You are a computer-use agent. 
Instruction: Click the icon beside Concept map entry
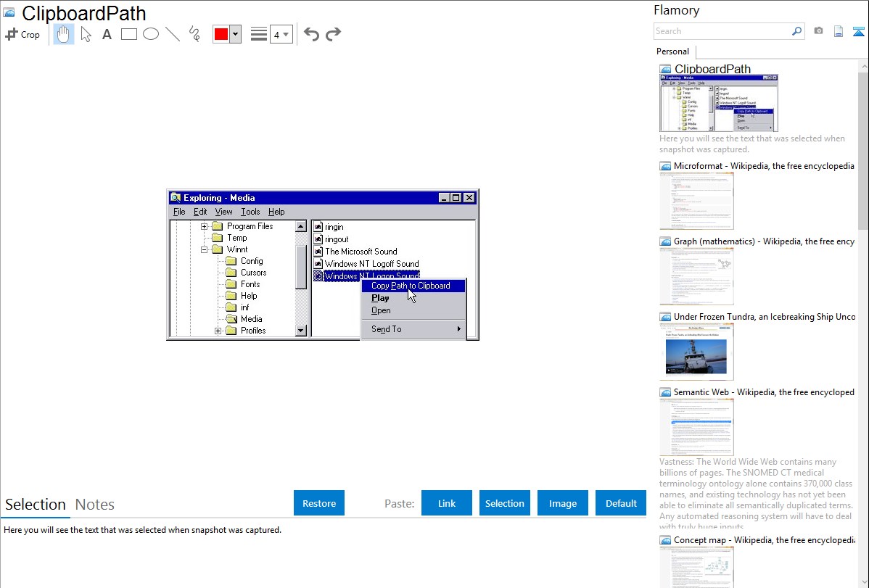click(x=665, y=540)
